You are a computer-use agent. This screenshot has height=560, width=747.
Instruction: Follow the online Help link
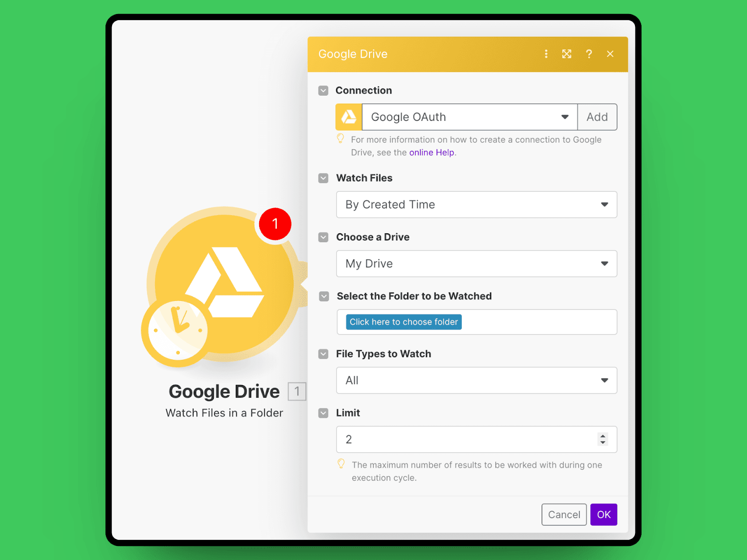[432, 153]
